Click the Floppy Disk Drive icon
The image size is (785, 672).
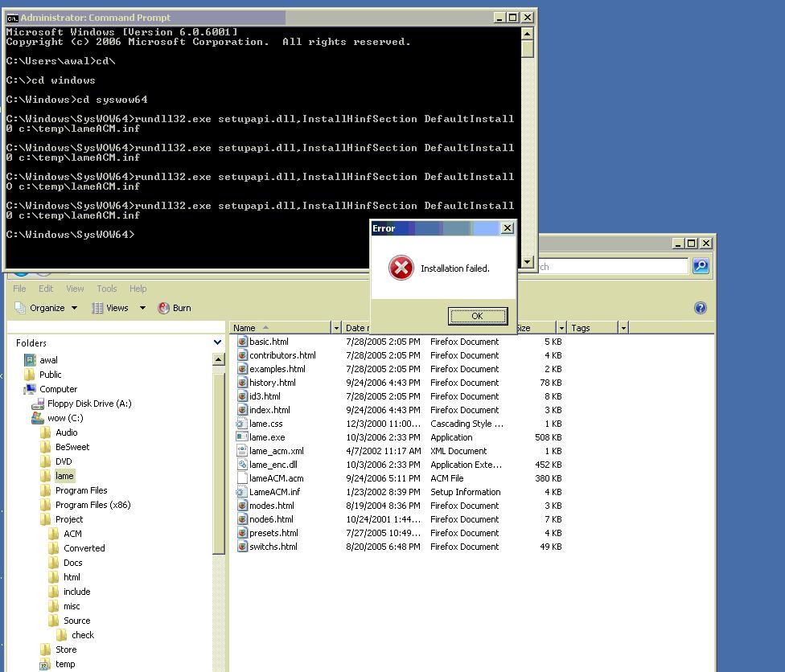38,404
